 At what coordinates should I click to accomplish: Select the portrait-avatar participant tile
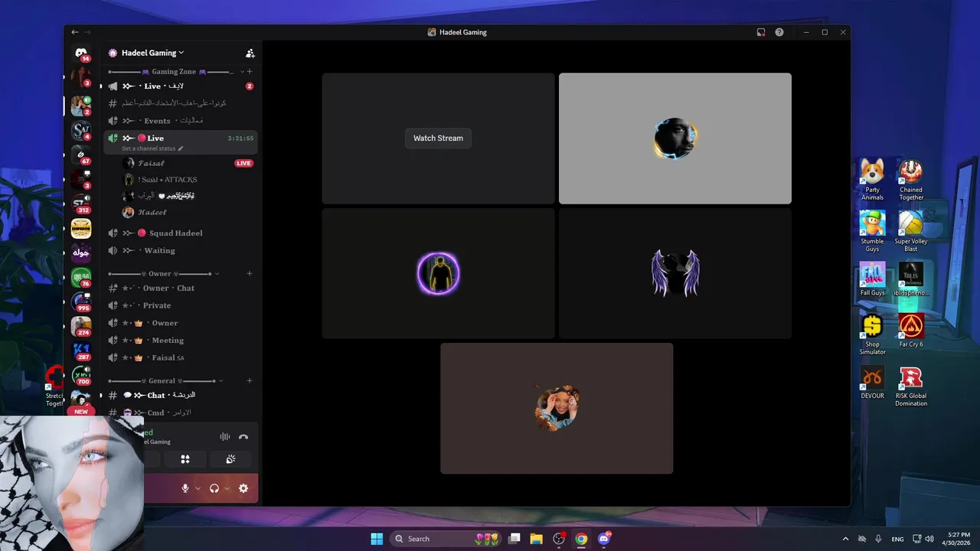[x=675, y=139]
